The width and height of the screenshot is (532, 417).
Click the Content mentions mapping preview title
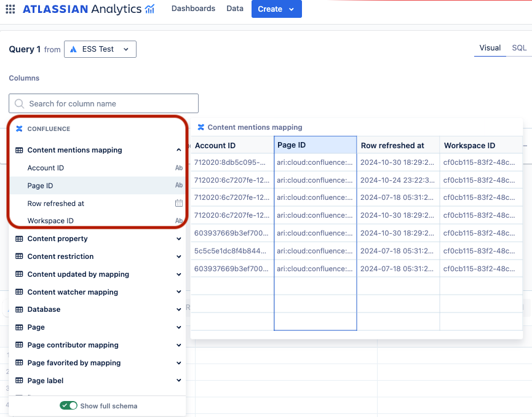tap(255, 127)
